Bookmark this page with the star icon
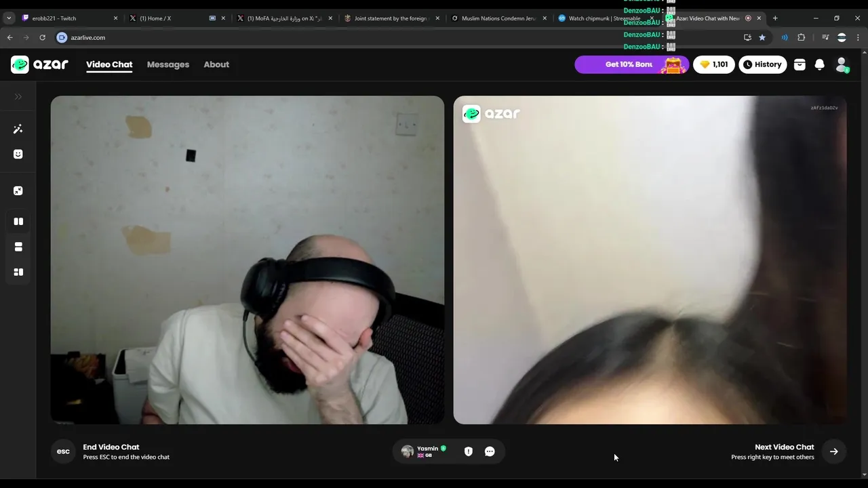868x488 pixels. 762,37
